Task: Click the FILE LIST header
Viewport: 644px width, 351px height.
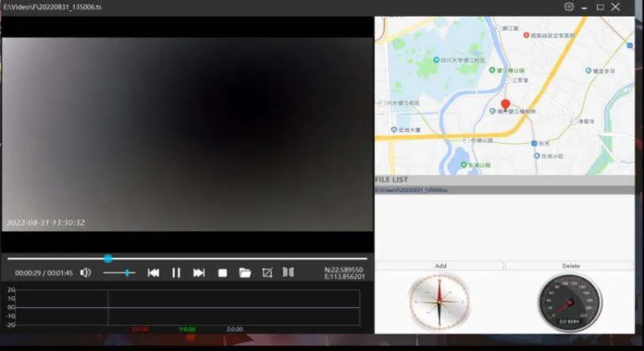Action: [505, 179]
